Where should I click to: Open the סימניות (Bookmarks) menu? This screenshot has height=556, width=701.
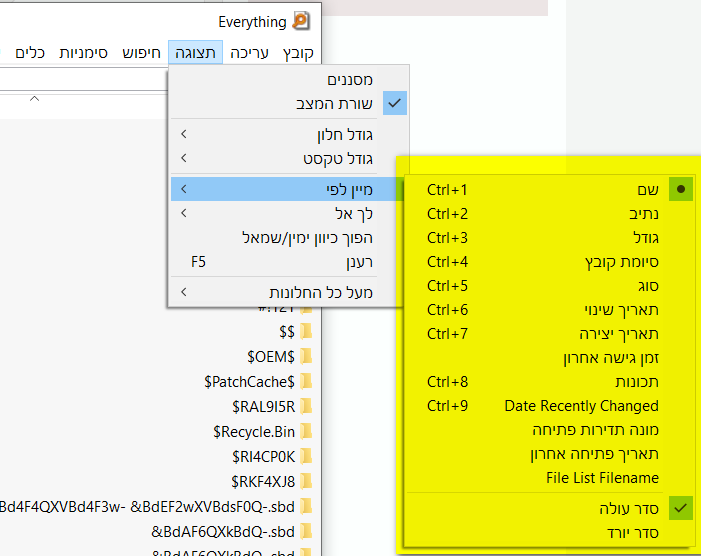point(83,53)
